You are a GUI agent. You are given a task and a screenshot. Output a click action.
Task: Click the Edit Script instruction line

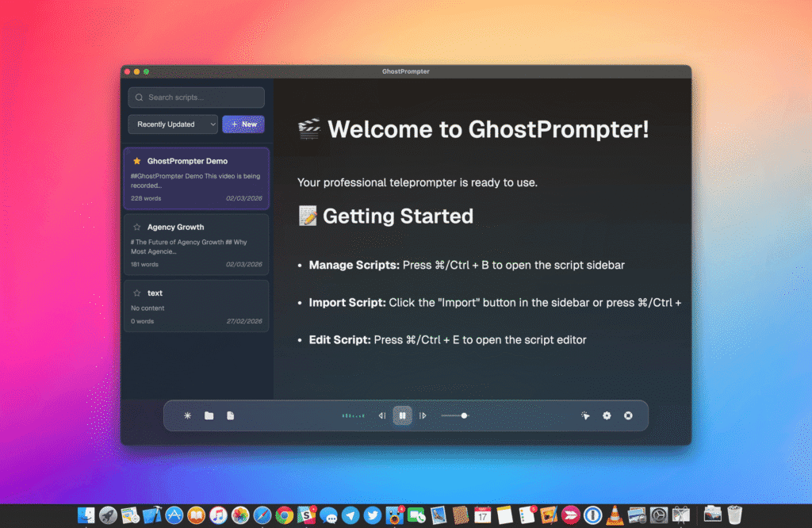pyautogui.click(x=448, y=340)
